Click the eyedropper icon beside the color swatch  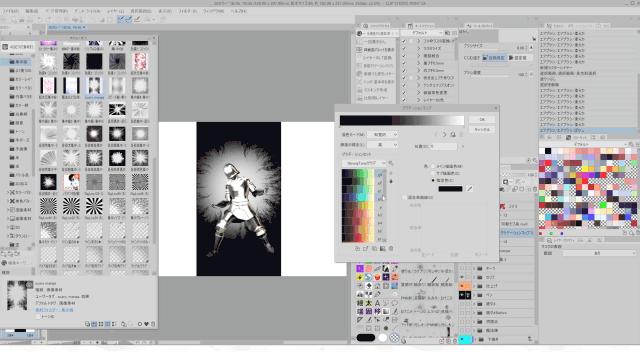pos(470,189)
